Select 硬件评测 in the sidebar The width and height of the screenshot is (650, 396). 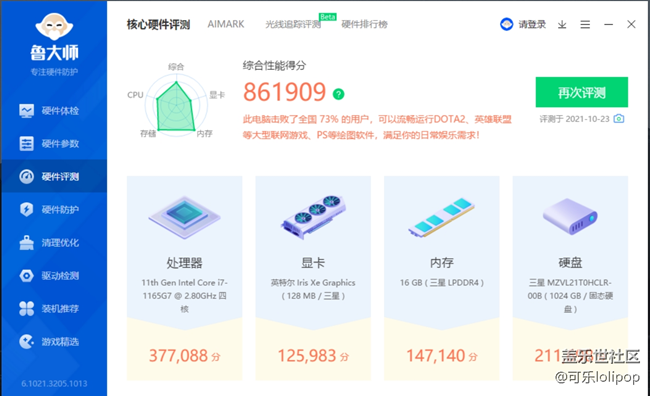54,177
